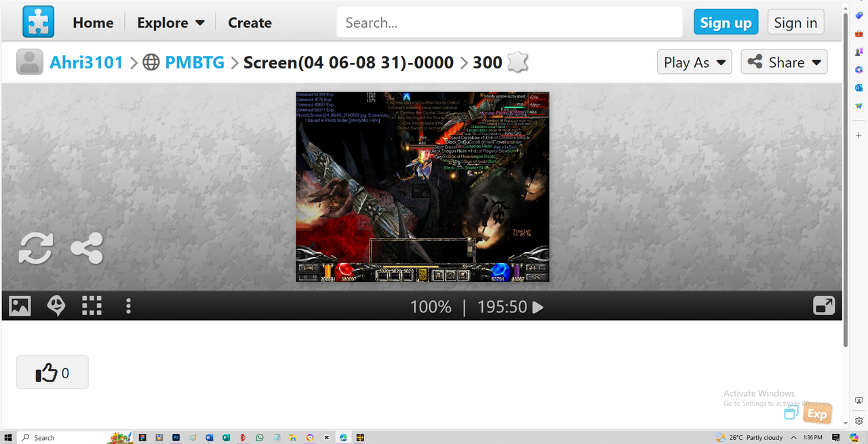Click the 195:50 timer text
868x444 pixels.
click(502, 307)
